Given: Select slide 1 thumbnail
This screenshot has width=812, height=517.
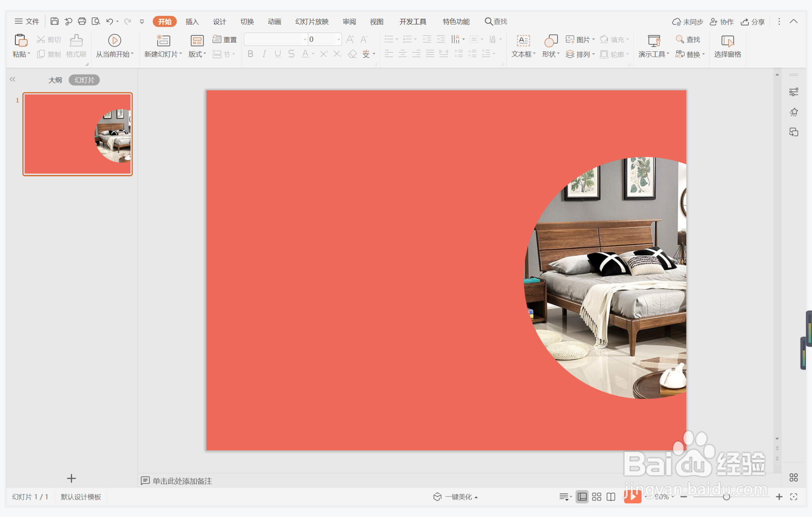Looking at the screenshot, I should pyautogui.click(x=77, y=134).
